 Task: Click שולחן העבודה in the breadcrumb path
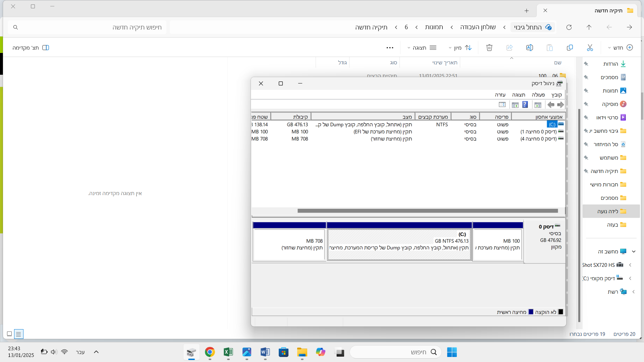tap(478, 27)
